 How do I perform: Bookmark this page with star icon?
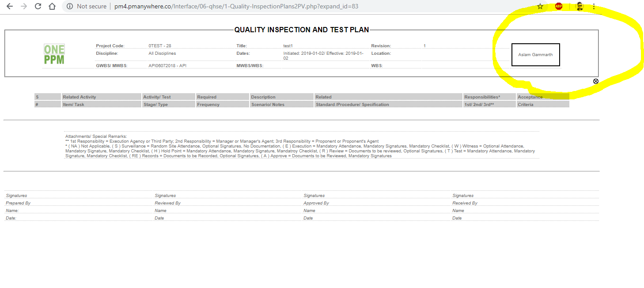tap(540, 6)
